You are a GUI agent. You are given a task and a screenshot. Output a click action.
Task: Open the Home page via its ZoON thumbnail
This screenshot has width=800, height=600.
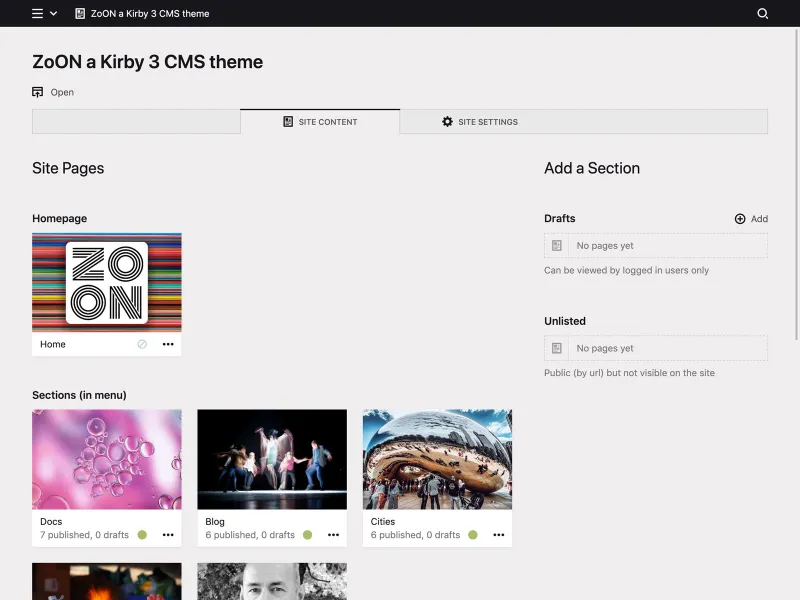click(107, 283)
